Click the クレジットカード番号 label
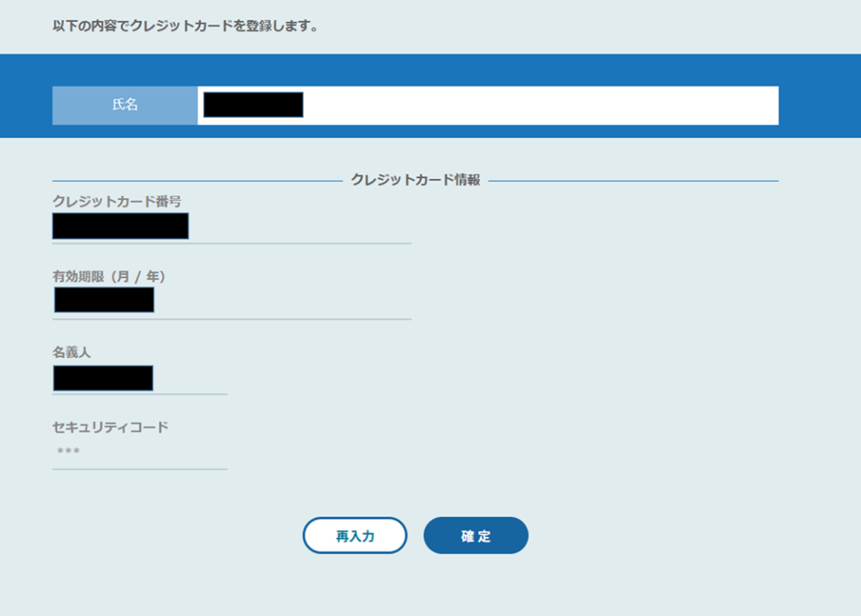The height and width of the screenshot is (616, 861). point(117,201)
